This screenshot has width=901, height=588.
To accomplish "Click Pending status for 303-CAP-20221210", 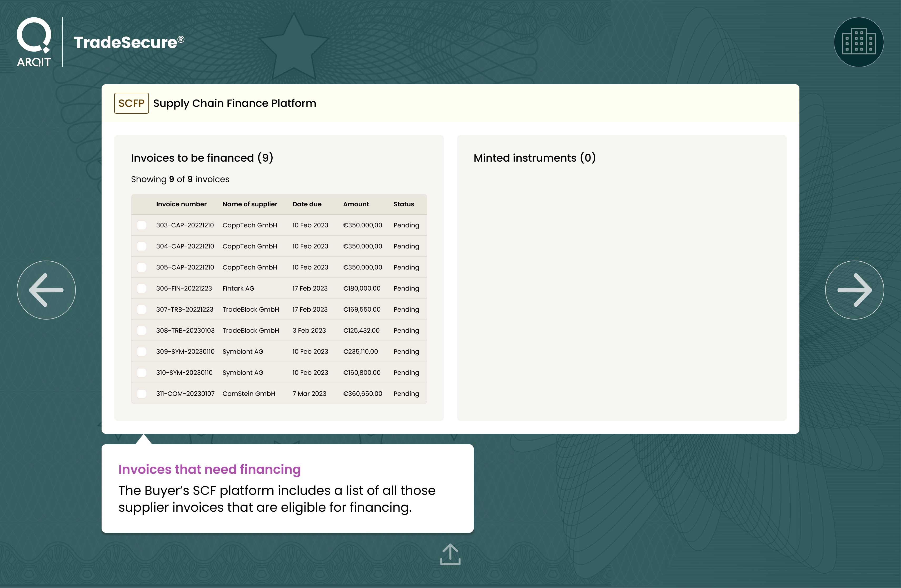I will 406,225.
